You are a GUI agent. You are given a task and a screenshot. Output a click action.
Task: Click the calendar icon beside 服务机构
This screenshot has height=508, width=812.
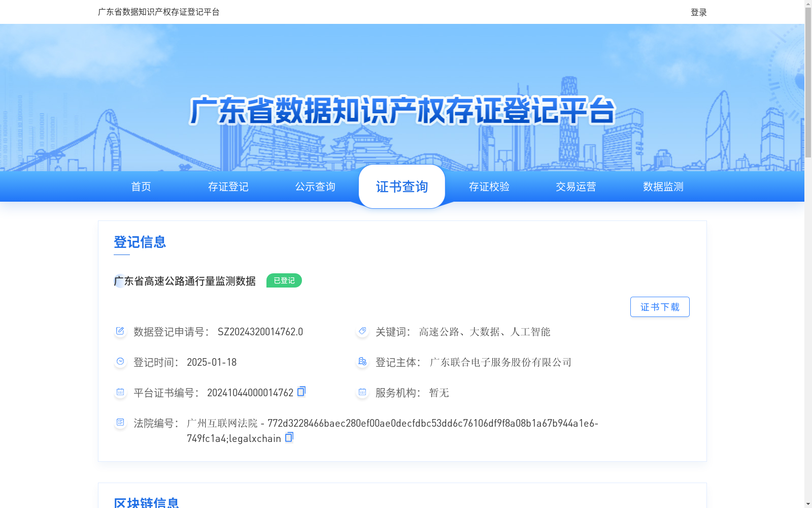click(362, 392)
